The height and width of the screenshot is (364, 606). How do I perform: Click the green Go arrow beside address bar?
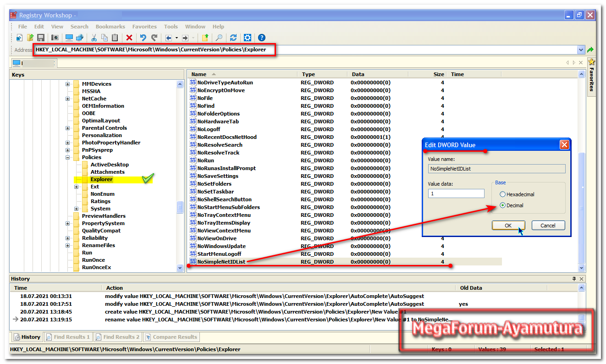[590, 50]
